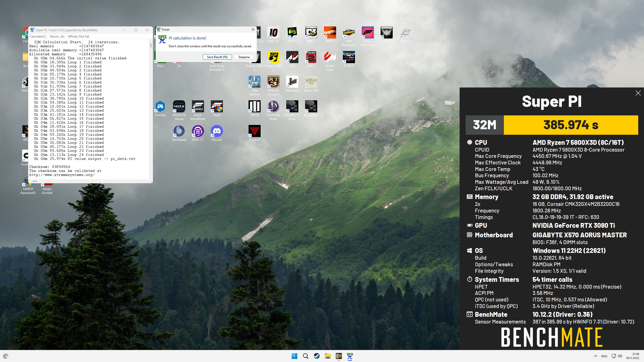
Task: Launch the SHIFT 2 shortcut
Action: [x=405, y=35]
